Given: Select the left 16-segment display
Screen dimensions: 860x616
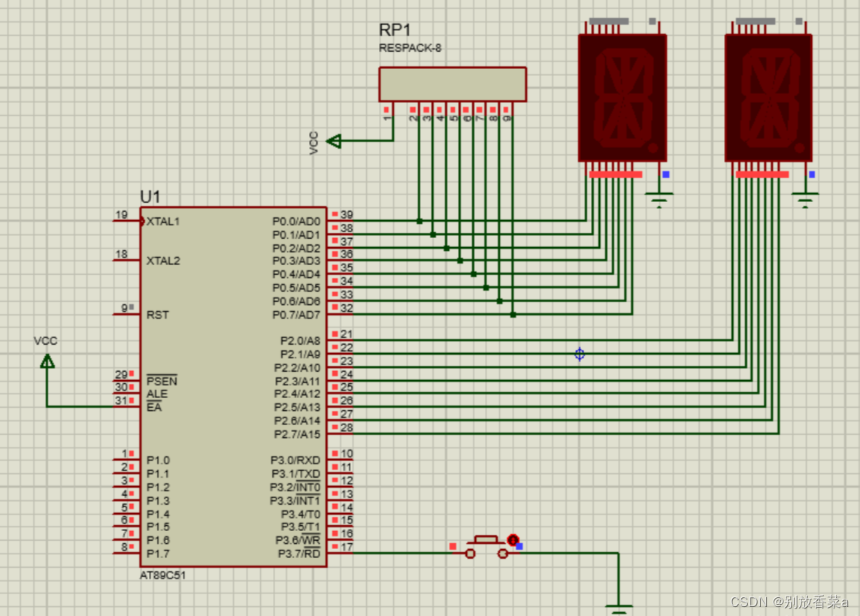Looking at the screenshot, I should point(622,98).
